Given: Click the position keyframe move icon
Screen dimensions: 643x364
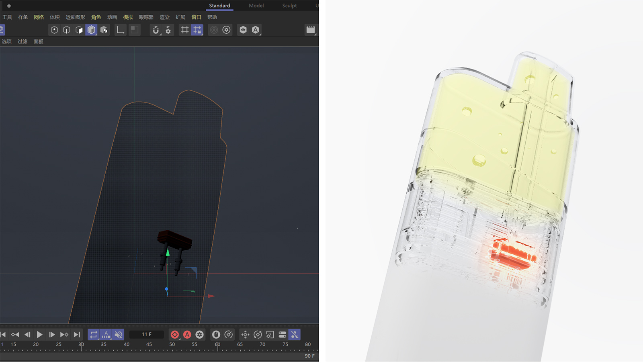Looking at the screenshot, I should coord(245,335).
